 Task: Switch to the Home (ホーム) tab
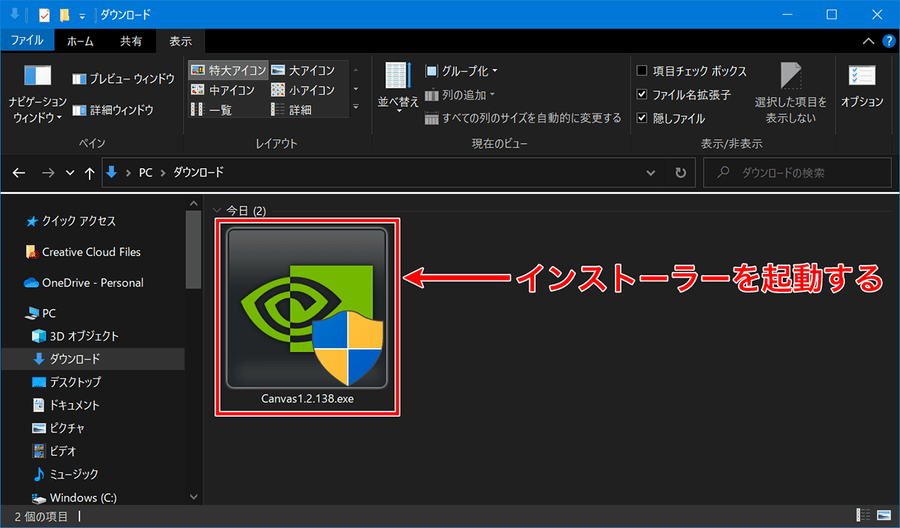tap(80, 41)
